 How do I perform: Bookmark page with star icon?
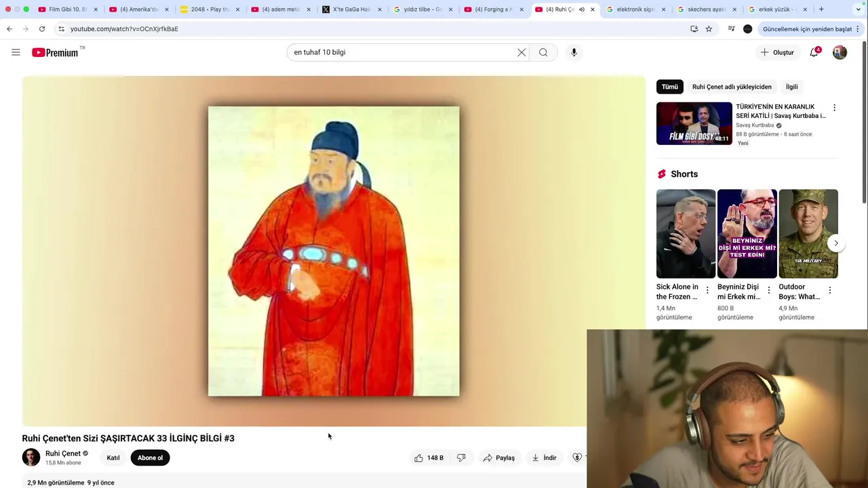point(709,28)
